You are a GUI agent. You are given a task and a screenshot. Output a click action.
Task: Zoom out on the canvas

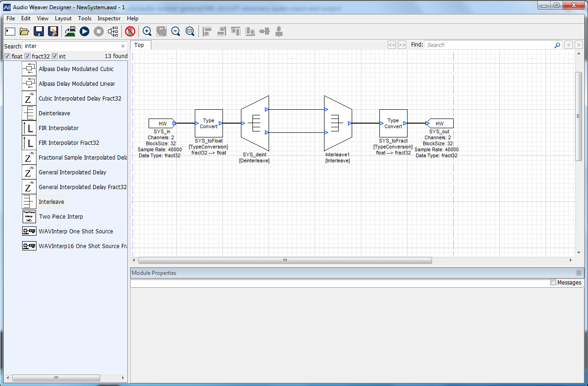tap(176, 31)
